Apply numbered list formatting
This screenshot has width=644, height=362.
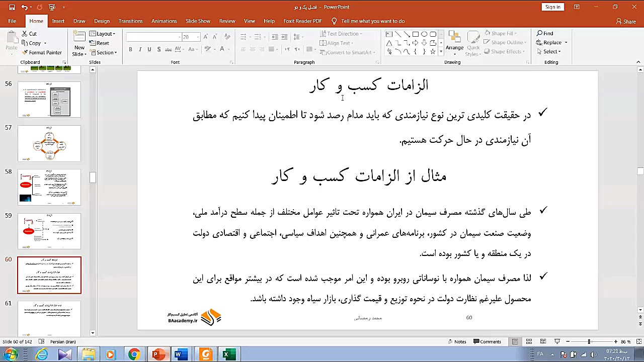tap(259, 37)
